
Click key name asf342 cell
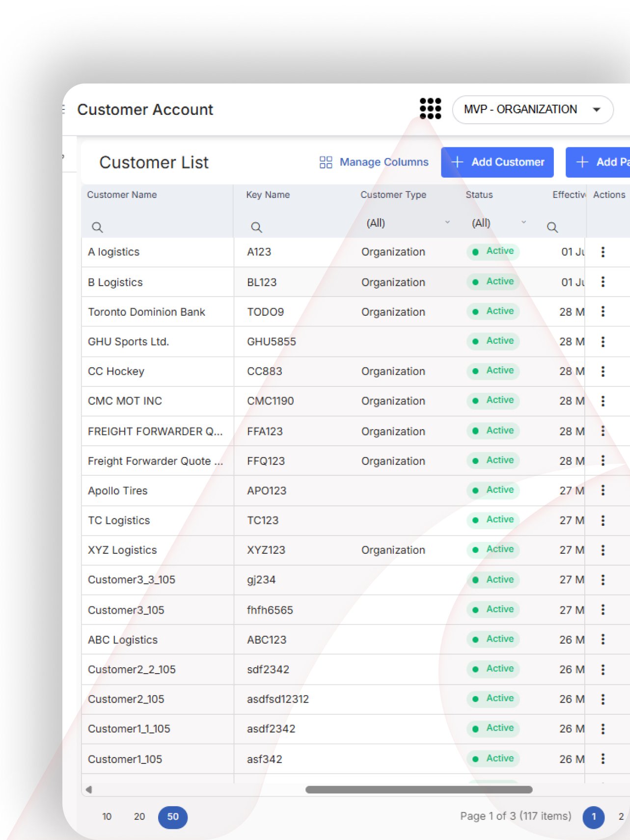tap(265, 759)
